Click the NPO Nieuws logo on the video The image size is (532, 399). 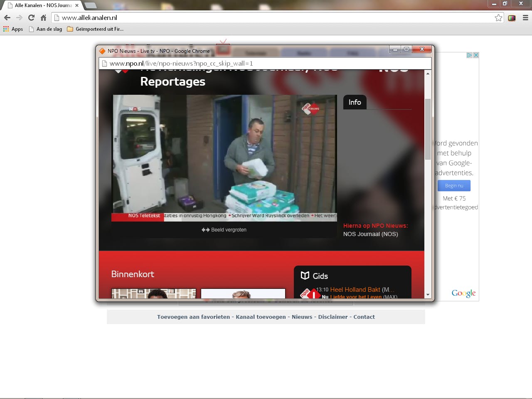click(310, 108)
